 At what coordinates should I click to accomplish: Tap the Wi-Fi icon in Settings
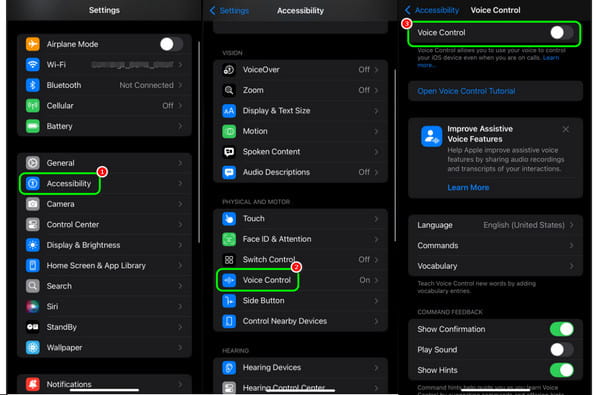(x=33, y=65)
